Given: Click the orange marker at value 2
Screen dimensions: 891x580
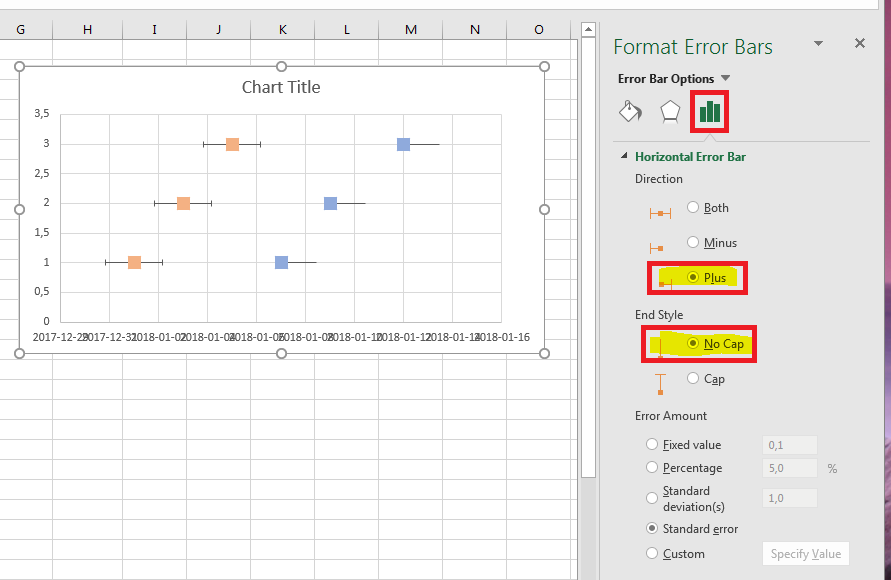Looking at the screenshot, I should (x=183, y=203).
